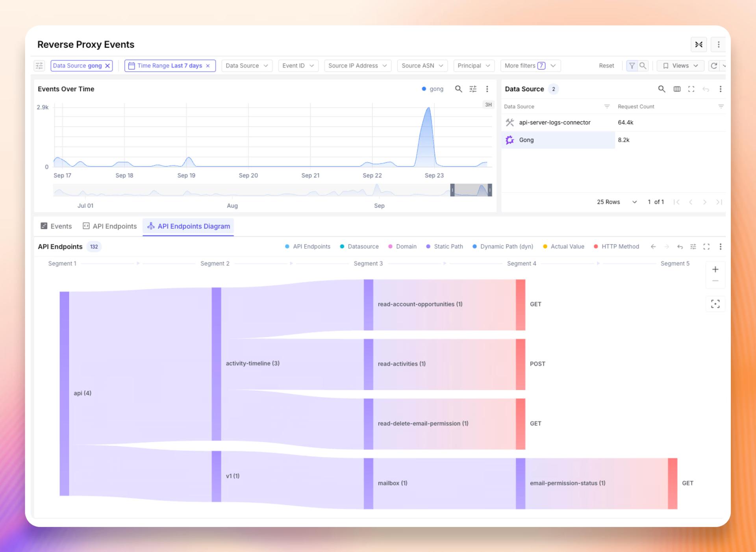Click the api (4) node in the diagram
This screenshot has width=756, height=552.
[x=65, y=393]
